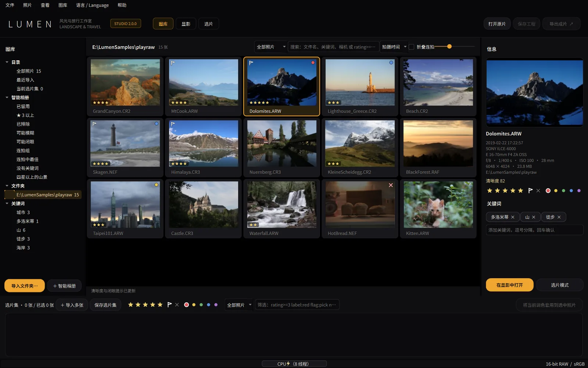Click the 在显影中打开 button
The width and height of the screenshot is (588, 368).
coord(509,285)
